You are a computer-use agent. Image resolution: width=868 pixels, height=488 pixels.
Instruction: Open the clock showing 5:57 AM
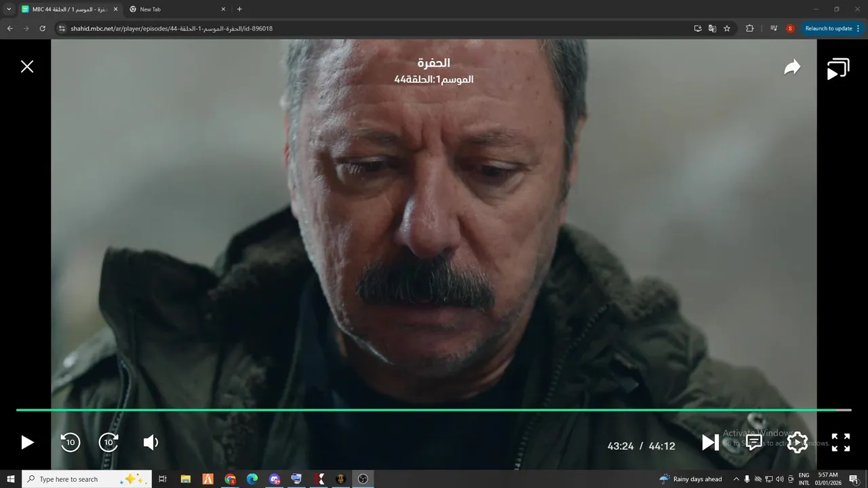coord(828,479)
